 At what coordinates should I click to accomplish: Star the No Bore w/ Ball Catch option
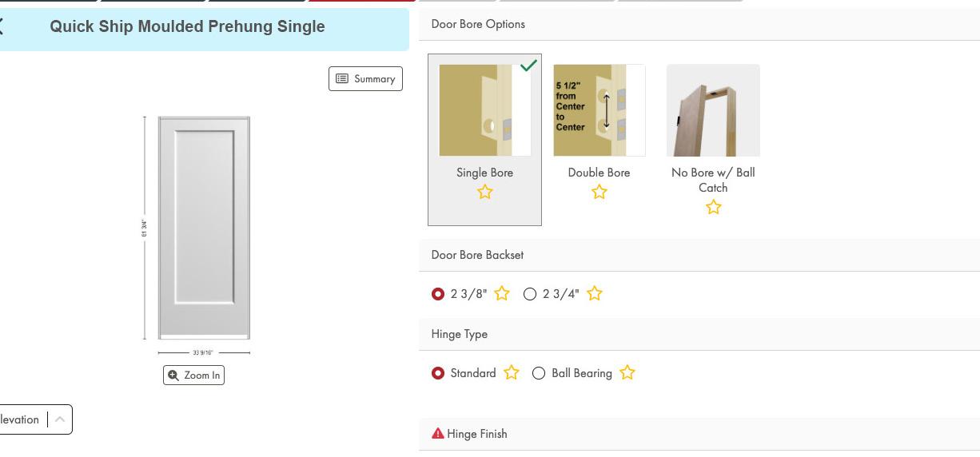point(713,208)
